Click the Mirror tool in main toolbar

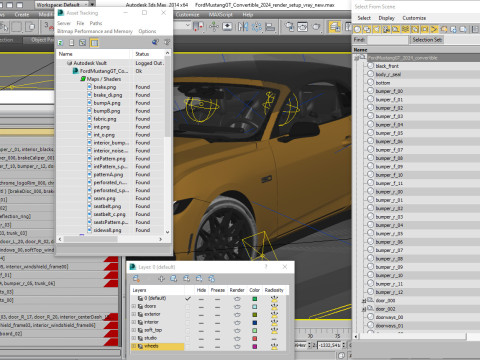(x=243, y=27)
